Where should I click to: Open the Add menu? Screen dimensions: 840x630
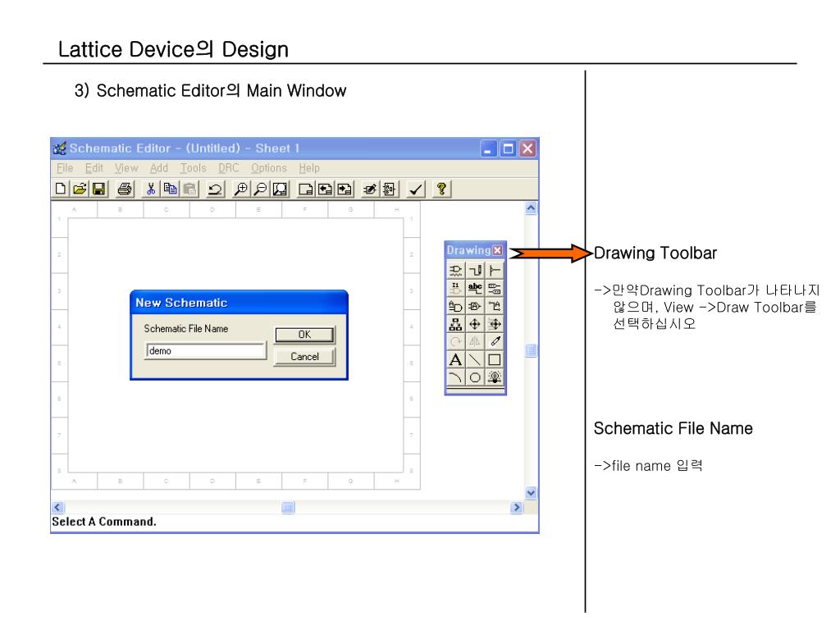click(x=159, y=168)
